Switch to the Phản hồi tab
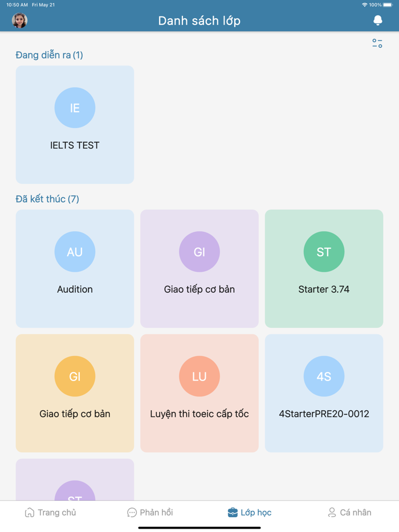The image size is (399, 532). [150, 513]
